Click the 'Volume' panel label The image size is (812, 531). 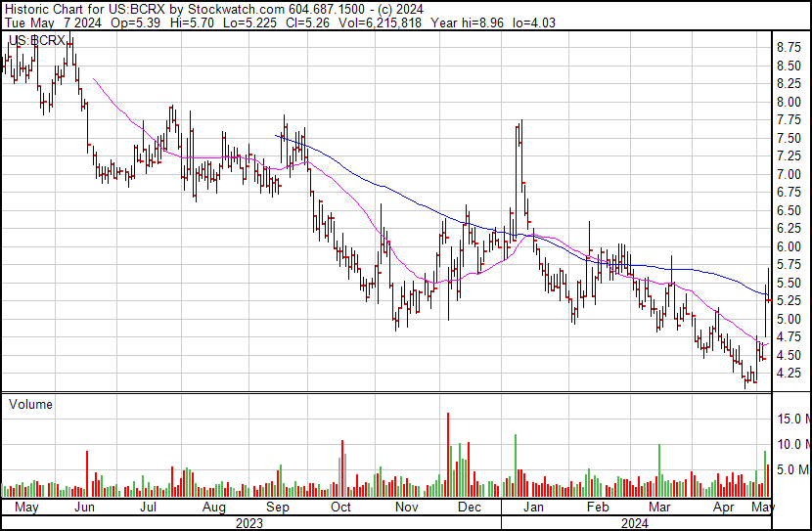point(30,404)
